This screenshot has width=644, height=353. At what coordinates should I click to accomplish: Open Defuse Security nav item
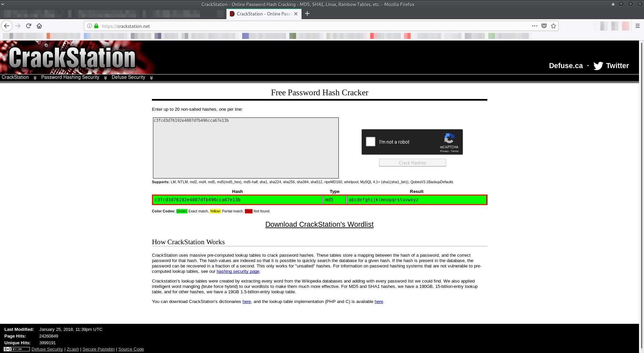pos(128,77)
